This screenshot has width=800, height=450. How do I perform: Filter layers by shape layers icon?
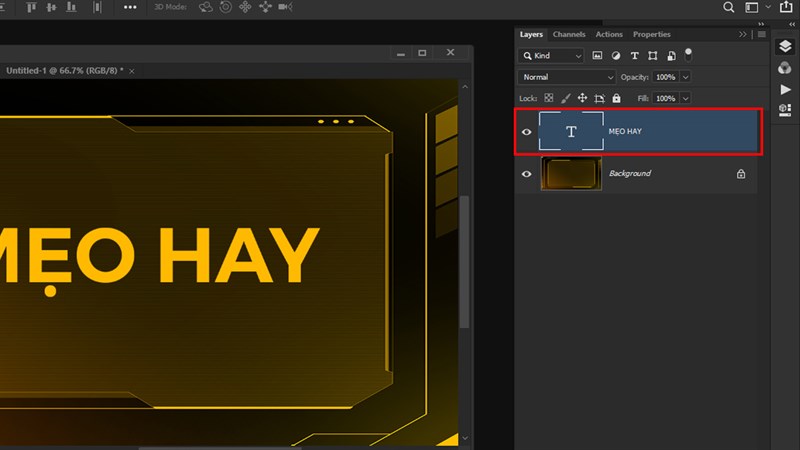coord(653,56)
